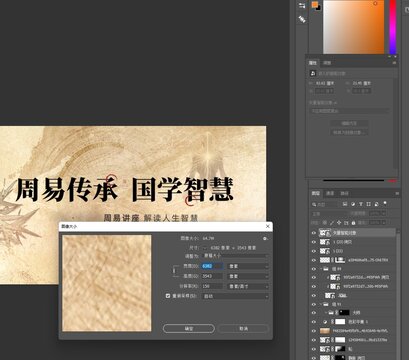This screenshot has width=409, height=360.
Task: Click the height field showing 3543
Action: pos(212,276)
